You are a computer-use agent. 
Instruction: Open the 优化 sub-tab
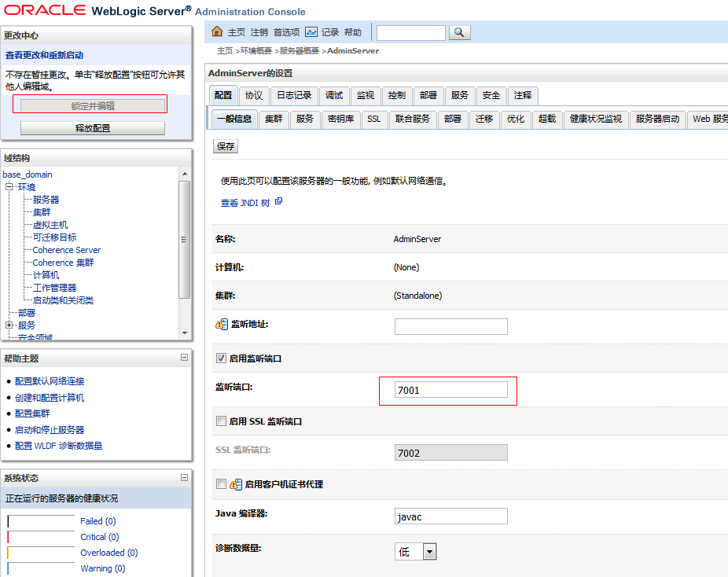point(516,119)
